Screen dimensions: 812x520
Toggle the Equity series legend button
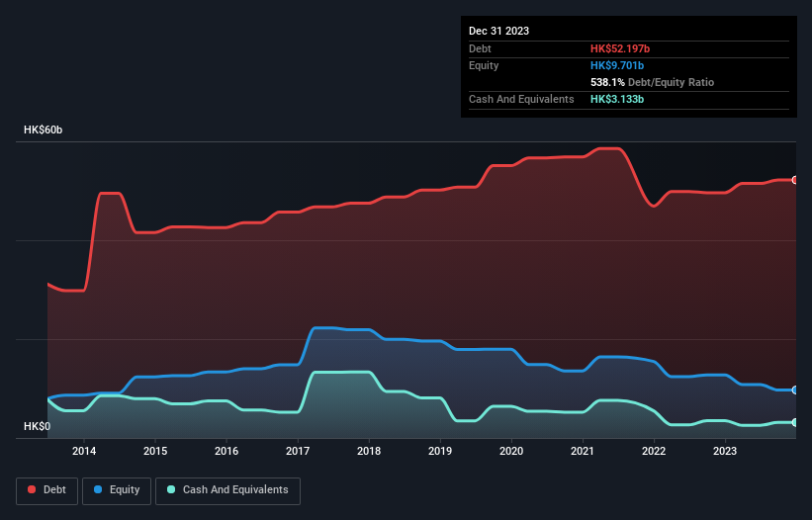pyautogui.click(x=117, y=490)
